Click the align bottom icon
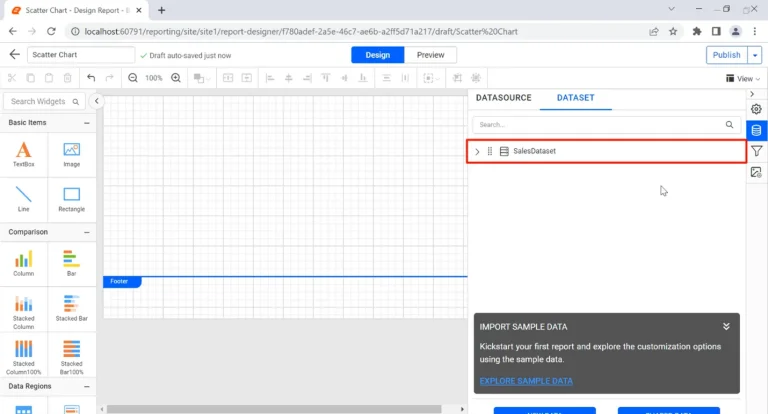768x414 pixels. tap(362, 78)
